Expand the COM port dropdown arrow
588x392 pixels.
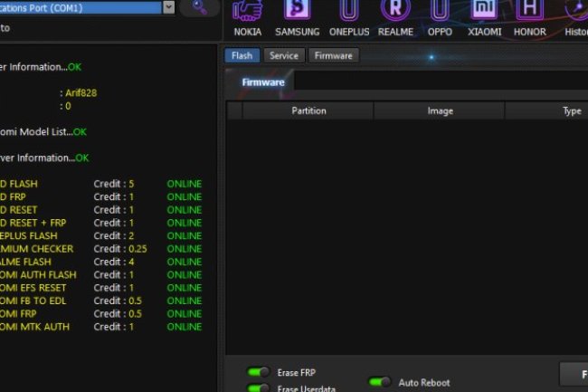169,7
